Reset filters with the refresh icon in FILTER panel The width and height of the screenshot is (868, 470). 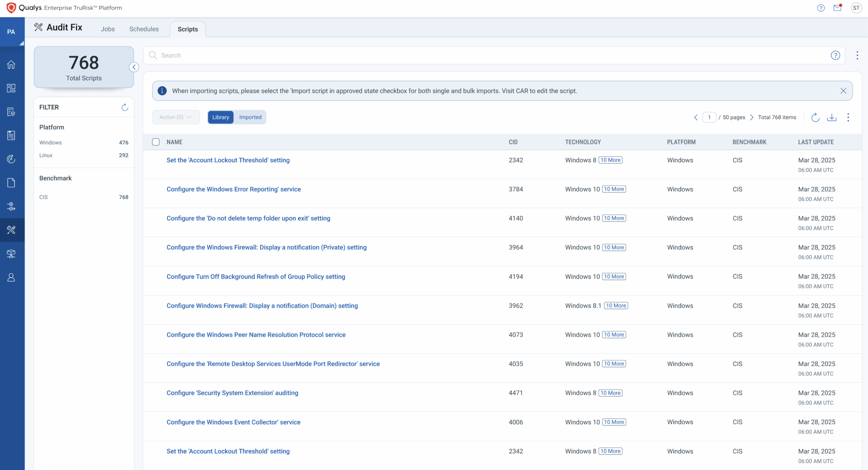(125, 107)
